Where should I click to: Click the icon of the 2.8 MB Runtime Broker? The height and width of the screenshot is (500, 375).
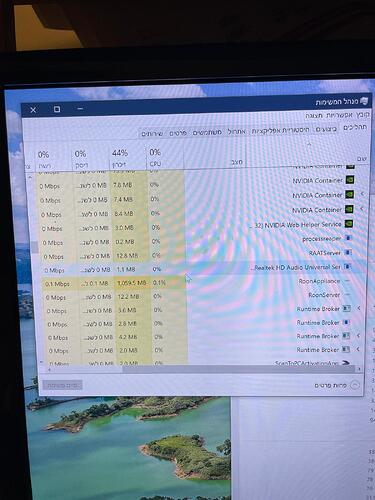(x=346, y=322)
